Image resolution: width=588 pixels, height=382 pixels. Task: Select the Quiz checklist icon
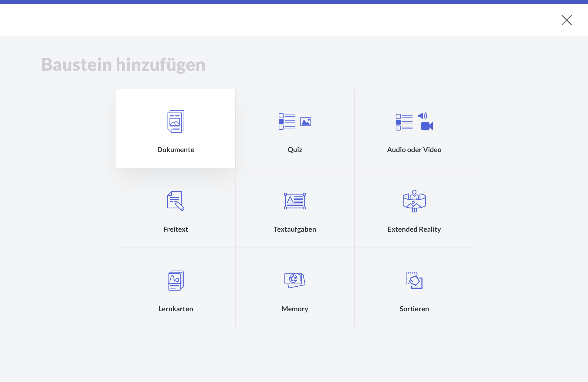[287, 121]
